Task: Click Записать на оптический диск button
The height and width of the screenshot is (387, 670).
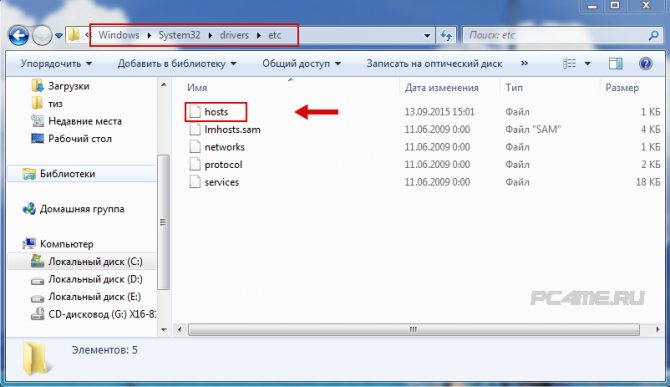Action: click(x=434, y=64)
